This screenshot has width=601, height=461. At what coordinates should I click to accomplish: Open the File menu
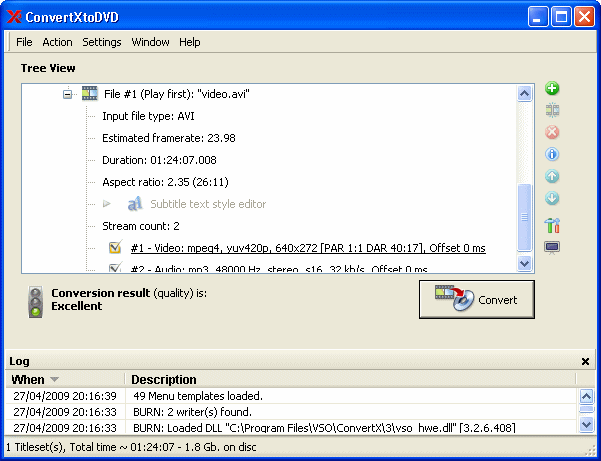(x=24, y=42)
